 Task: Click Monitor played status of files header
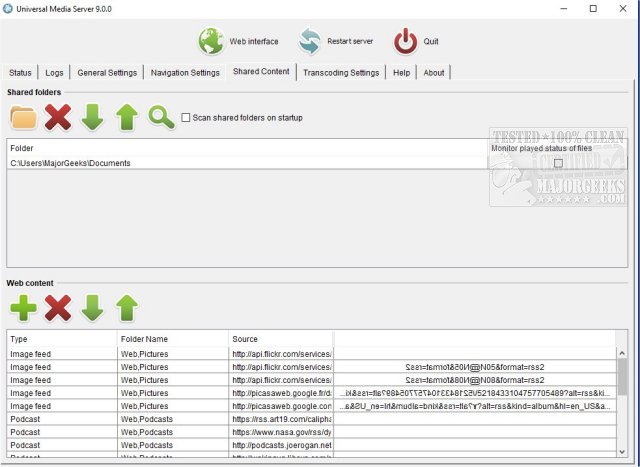tap(541, 148)
